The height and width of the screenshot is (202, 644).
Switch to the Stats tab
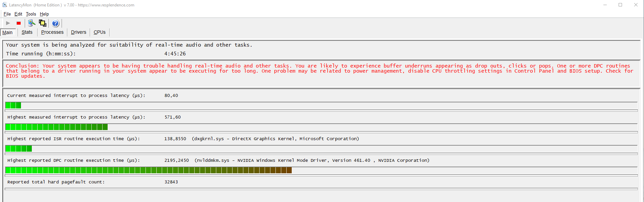(x=27, y=32)
